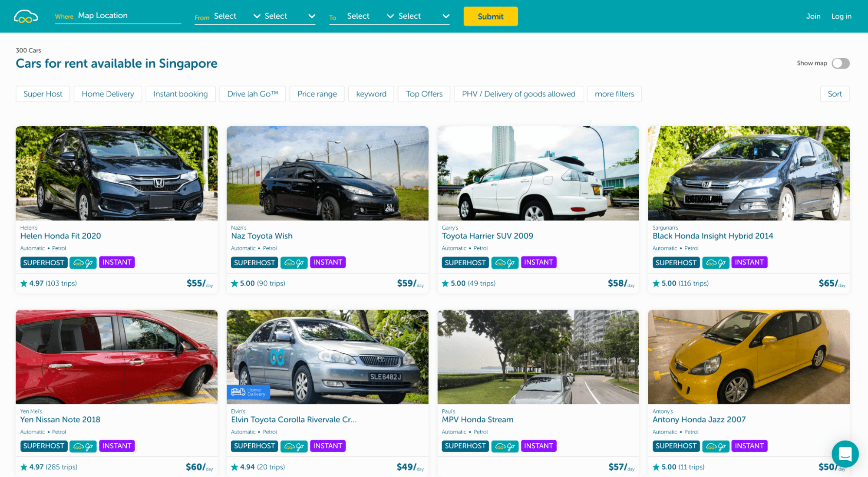
Task: Open the From date Select dropdown
Action: coord(237,16)
